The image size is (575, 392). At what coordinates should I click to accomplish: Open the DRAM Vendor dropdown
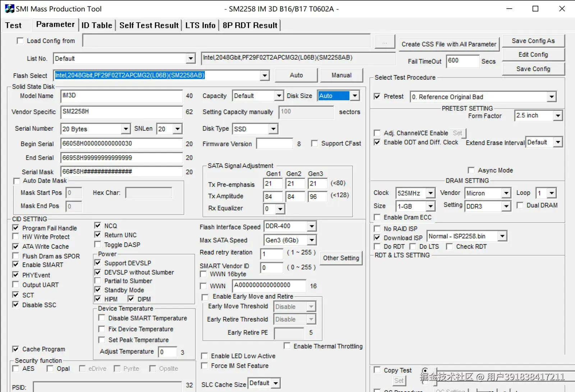(506, 193)
